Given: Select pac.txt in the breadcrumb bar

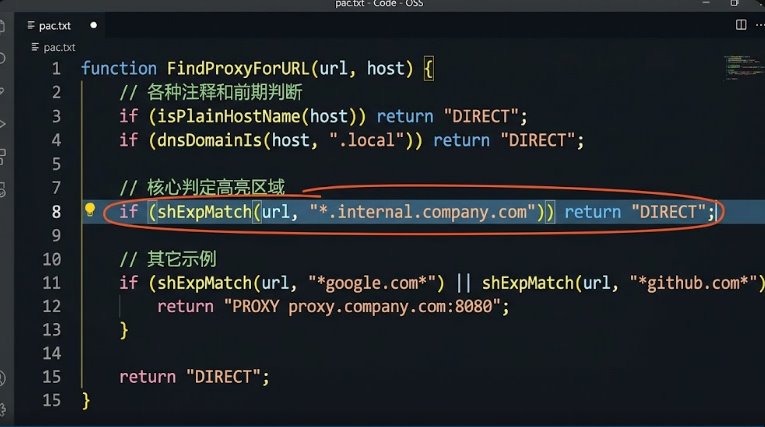Looking at the screenshot, I should point(59,47).
